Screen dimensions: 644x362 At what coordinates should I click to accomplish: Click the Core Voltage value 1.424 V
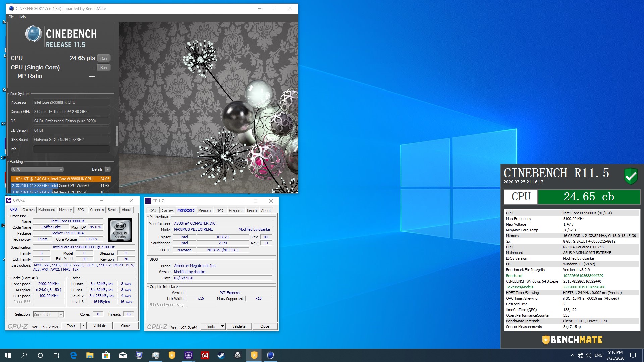point(91,239)
